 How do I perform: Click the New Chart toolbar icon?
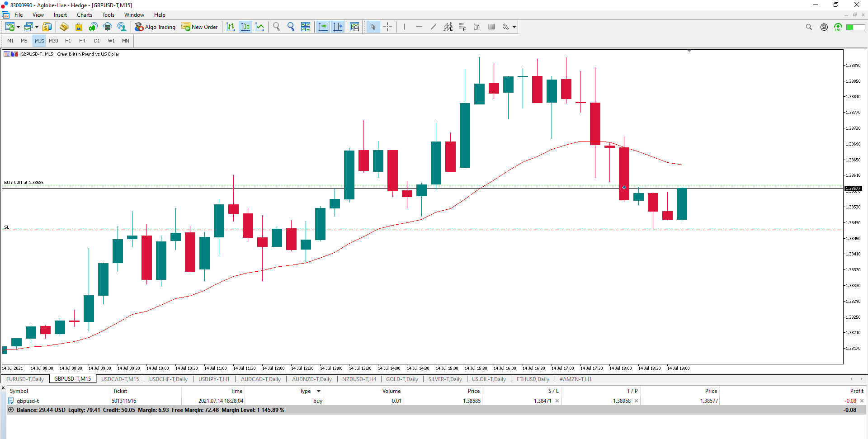[9, 27]
